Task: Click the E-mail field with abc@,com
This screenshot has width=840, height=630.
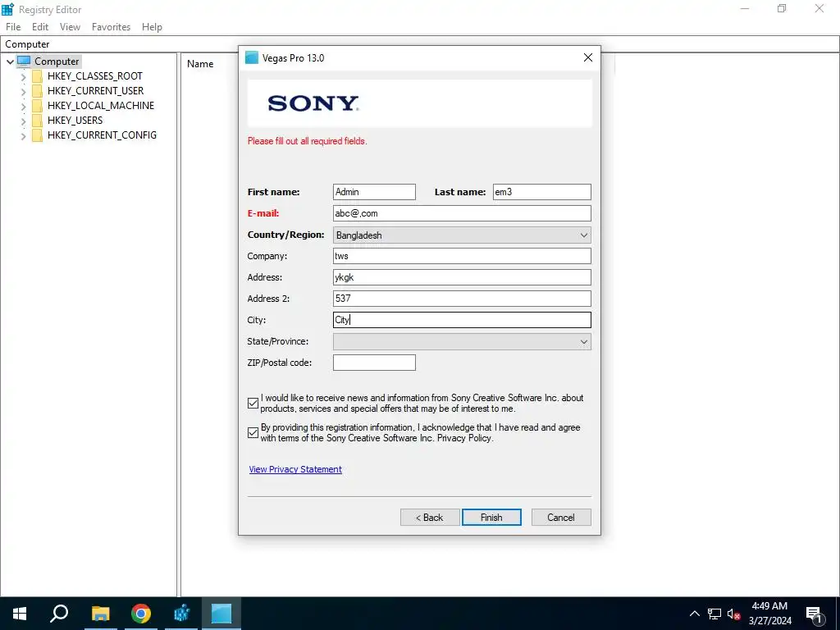Action: coord(462,213)
